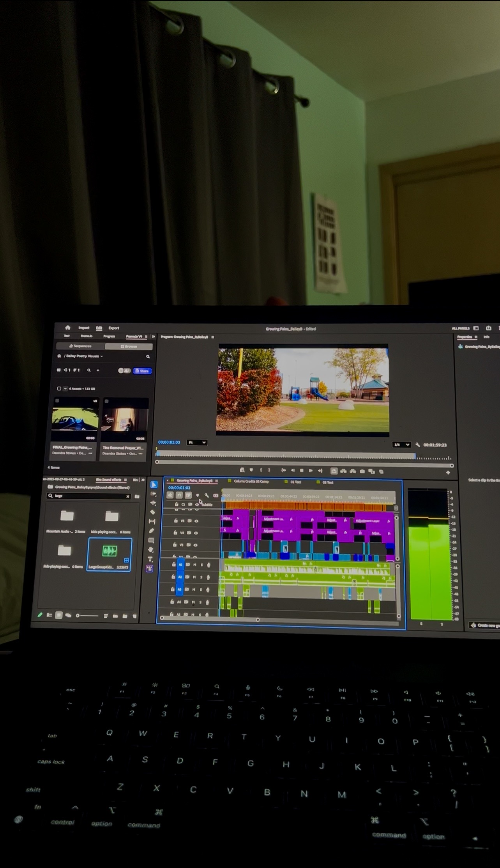
Task: Select the Rectangle tool
Action: [x=151, y=540]
